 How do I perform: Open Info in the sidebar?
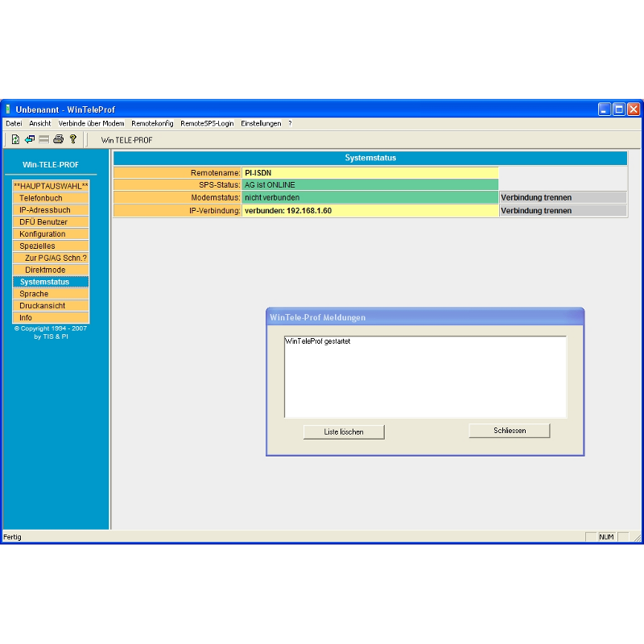(51, 317)
